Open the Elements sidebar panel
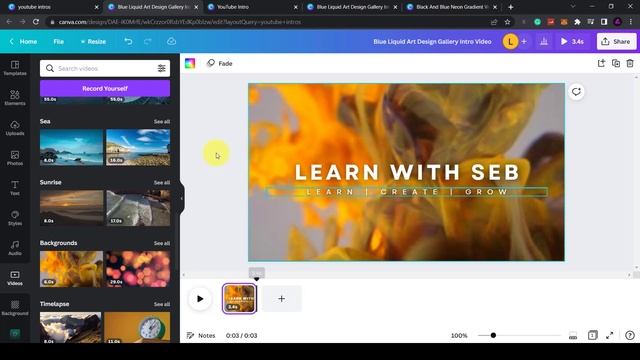 pyautogui.click(x=15, y=98)
